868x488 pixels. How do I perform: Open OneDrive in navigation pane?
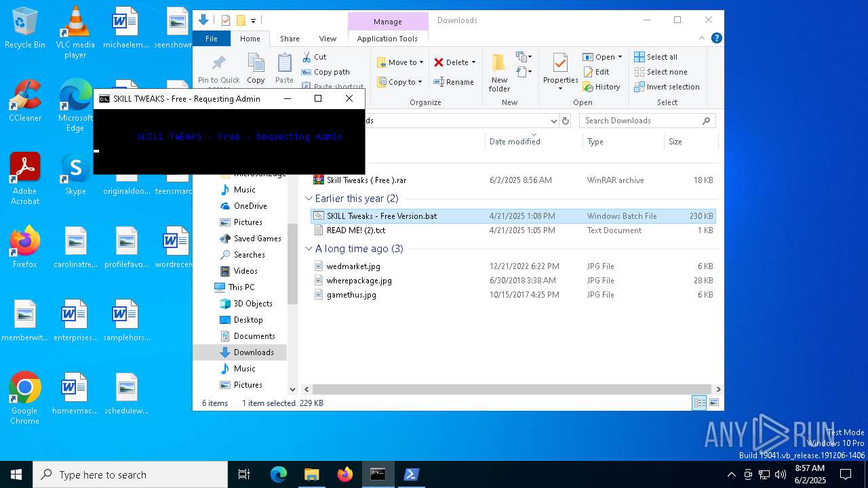pos(243,206)
